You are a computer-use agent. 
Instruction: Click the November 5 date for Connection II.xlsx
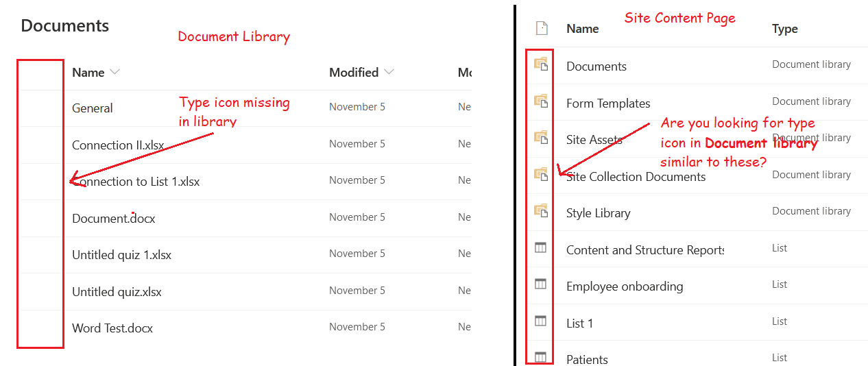point(357,144)
